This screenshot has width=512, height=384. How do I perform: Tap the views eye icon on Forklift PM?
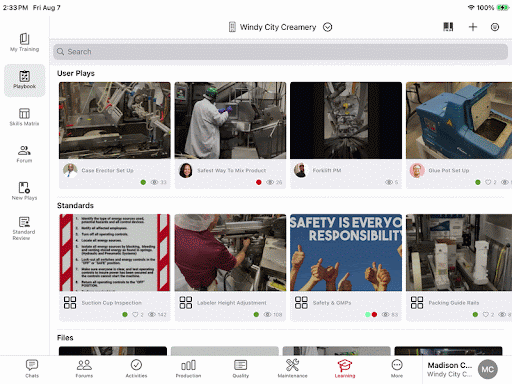pos(389,182)
